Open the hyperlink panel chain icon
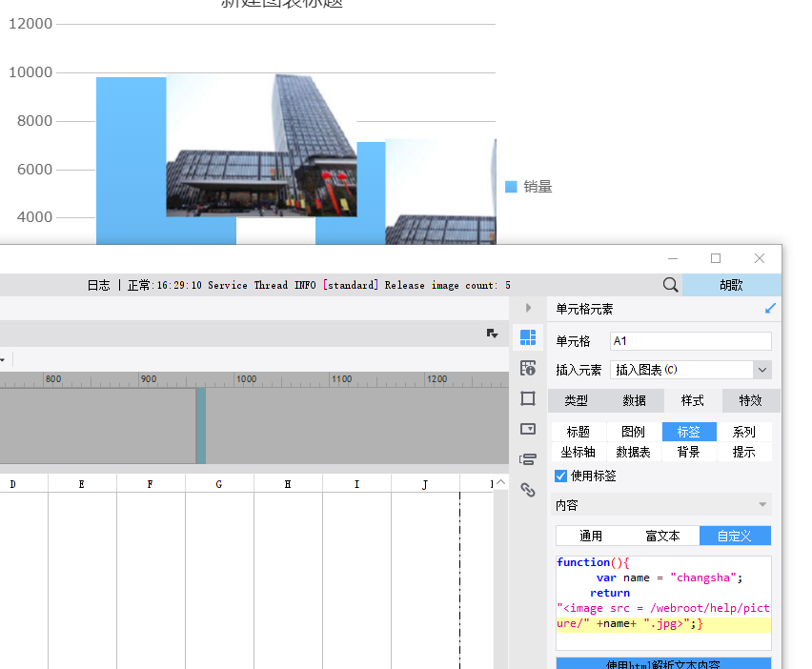This screenshot has width=812, height=669. [x=528, y=490]
